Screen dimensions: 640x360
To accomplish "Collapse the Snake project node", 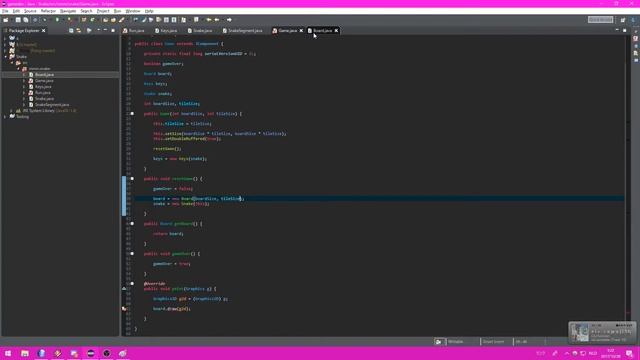I will click(x=5, y=57).
